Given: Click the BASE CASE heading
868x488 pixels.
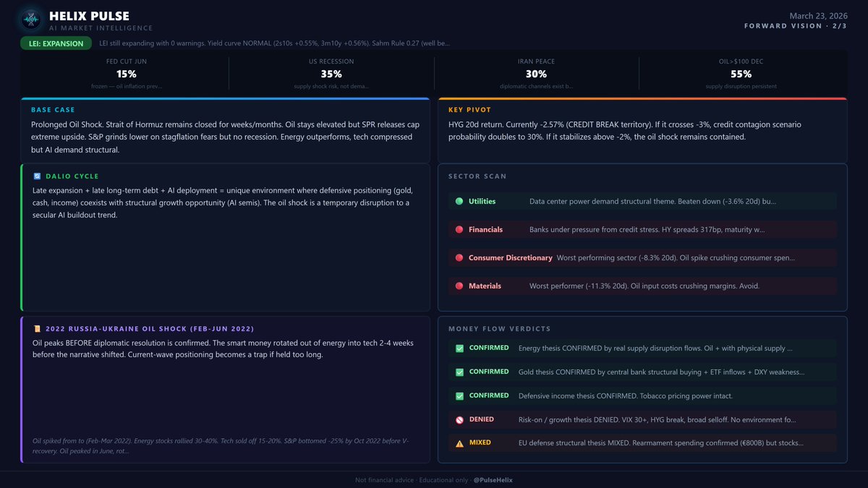Looking at the screenshot, I should pos(53,110).
